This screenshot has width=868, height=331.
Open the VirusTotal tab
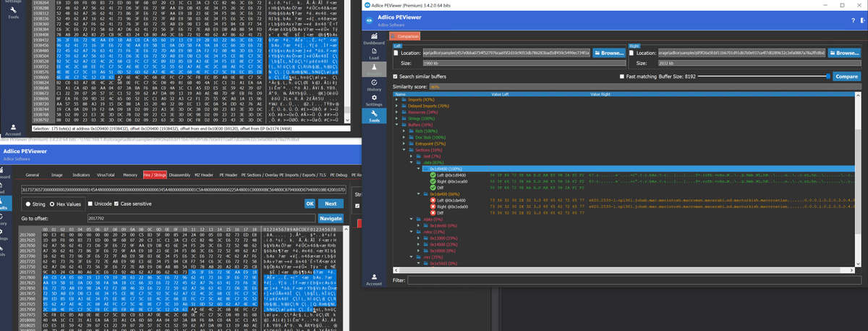coord(106,175)
